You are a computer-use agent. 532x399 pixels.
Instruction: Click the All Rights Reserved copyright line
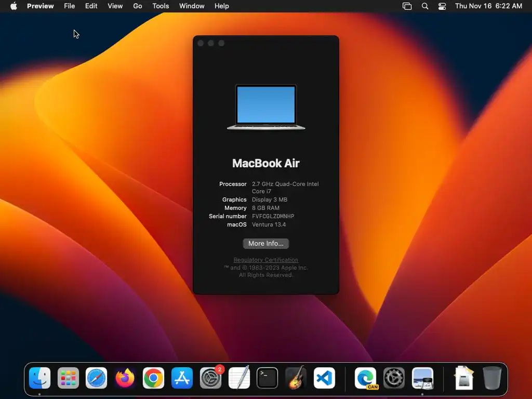[x=266, y=275]
